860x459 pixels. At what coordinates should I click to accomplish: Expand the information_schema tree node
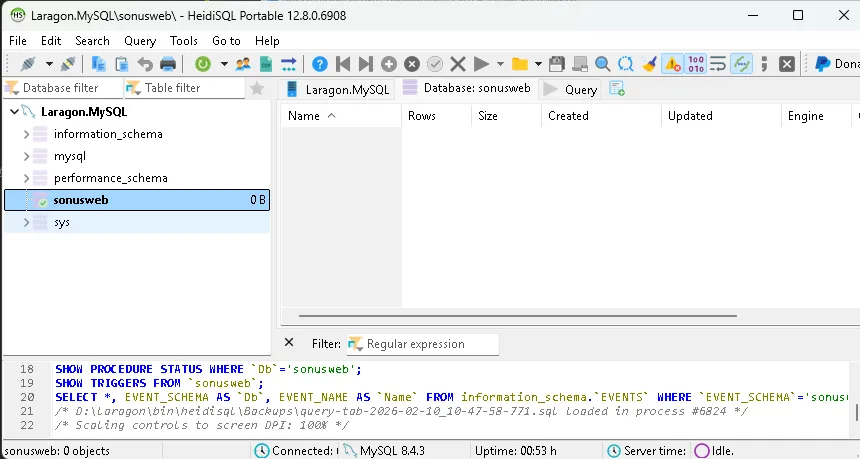pyautogui.click(x=27, y=134)
